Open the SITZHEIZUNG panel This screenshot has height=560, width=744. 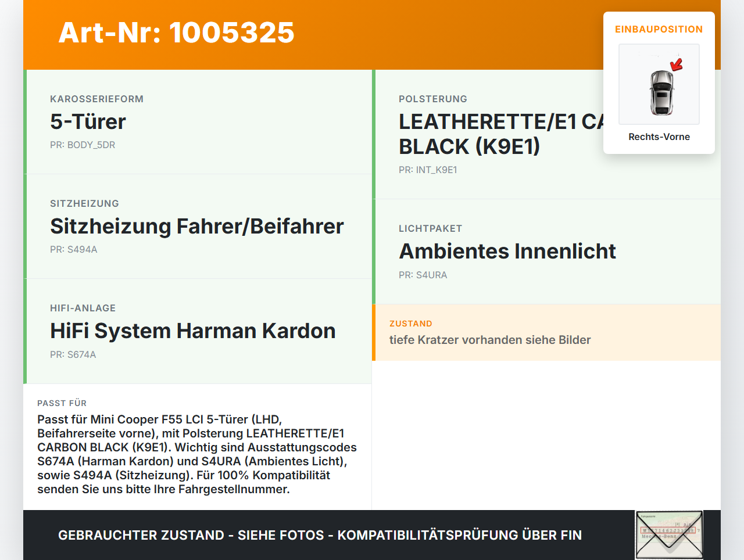pos(197,226)
